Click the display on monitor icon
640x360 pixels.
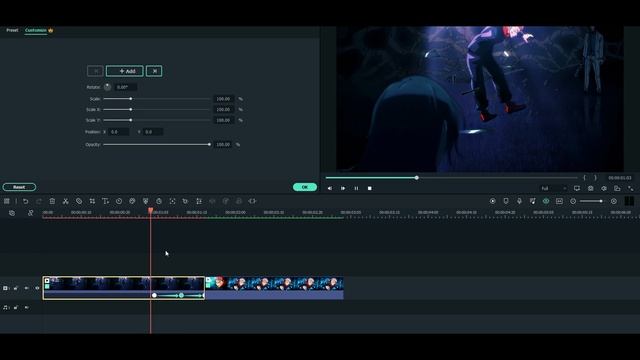577,188
